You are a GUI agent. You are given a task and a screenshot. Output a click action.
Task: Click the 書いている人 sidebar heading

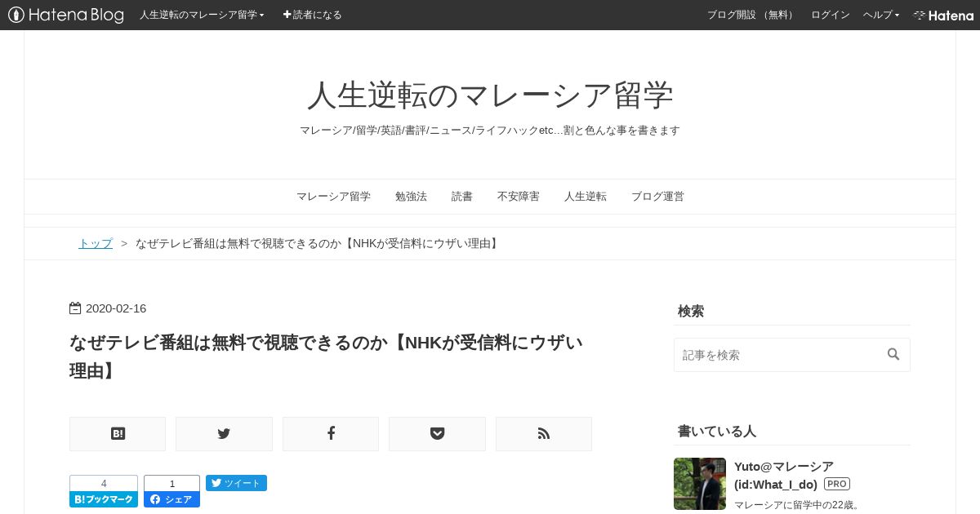pos(717,431)
